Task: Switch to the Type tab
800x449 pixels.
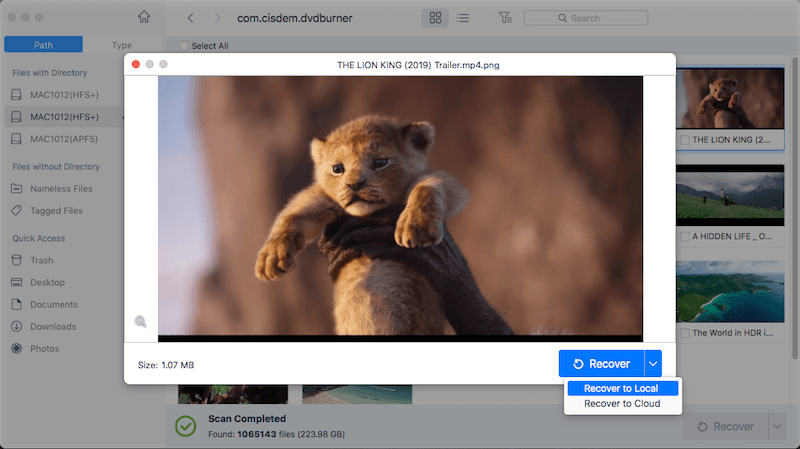Action: [x=121, y=45]
